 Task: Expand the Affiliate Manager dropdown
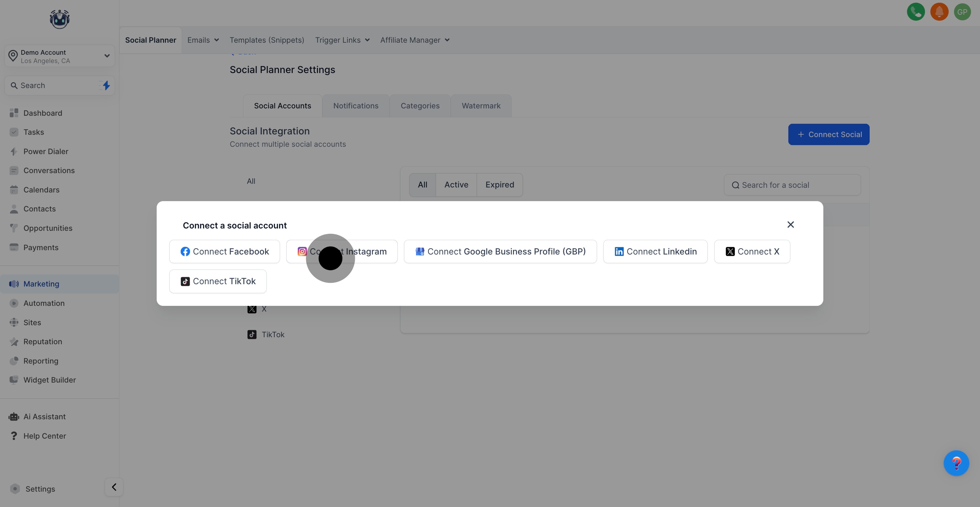[x=415, y=40]
